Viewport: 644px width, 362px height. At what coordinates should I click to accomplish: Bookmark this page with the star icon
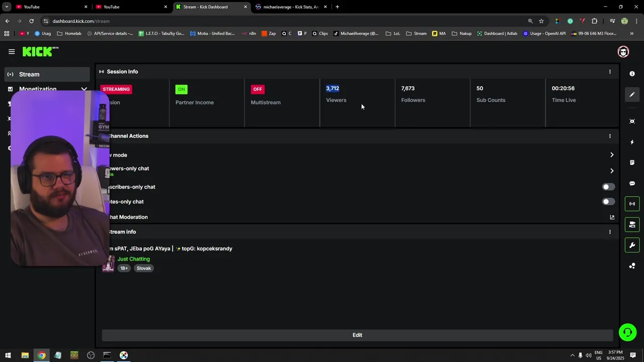pos(541,21)
